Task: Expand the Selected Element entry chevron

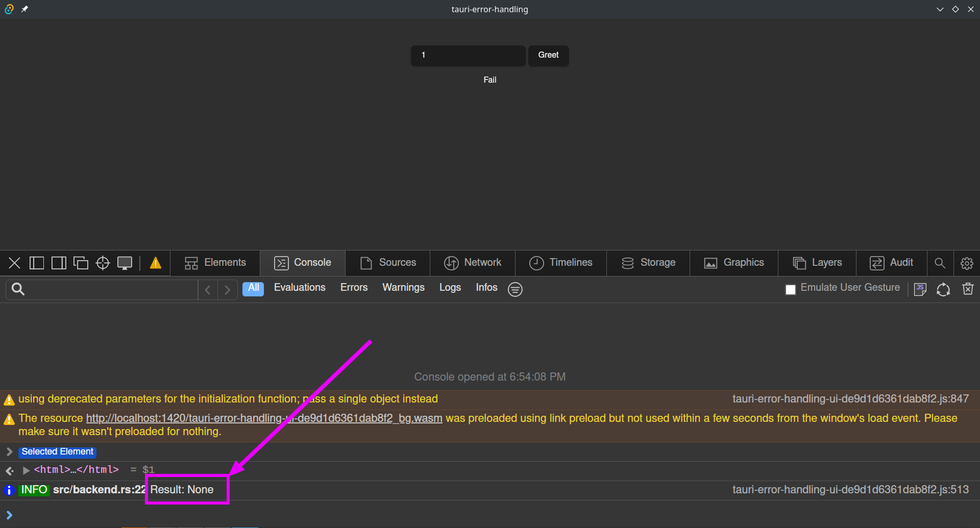Action: 9,452
